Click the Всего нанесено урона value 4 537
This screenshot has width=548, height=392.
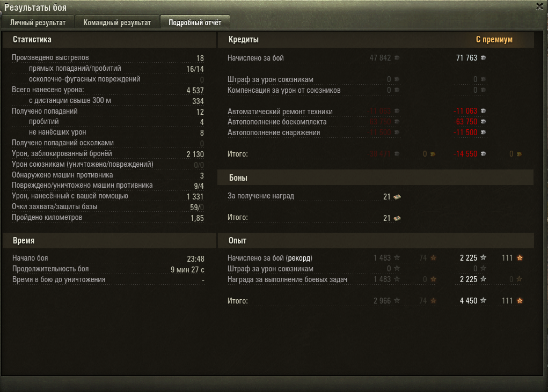point(195,91)
